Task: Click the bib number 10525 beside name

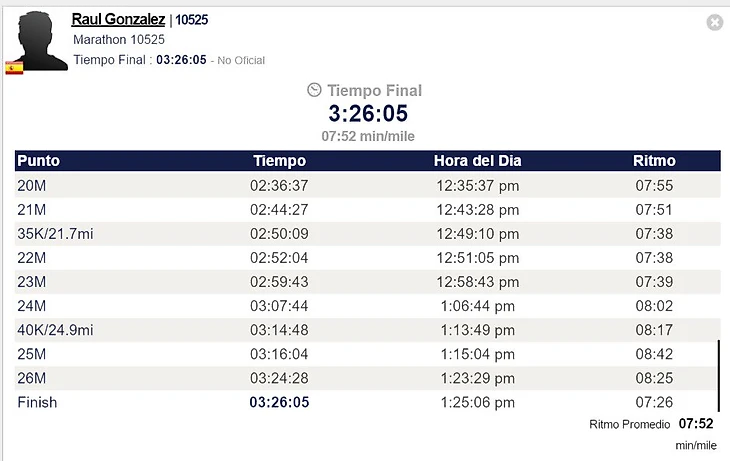Action: click(191, 20)
